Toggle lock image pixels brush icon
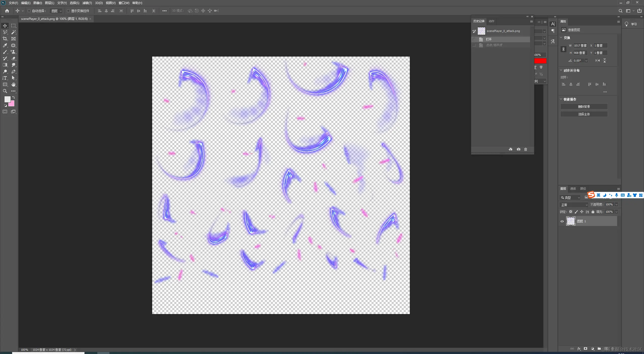The image size is (644, 354). pos(576,212)
